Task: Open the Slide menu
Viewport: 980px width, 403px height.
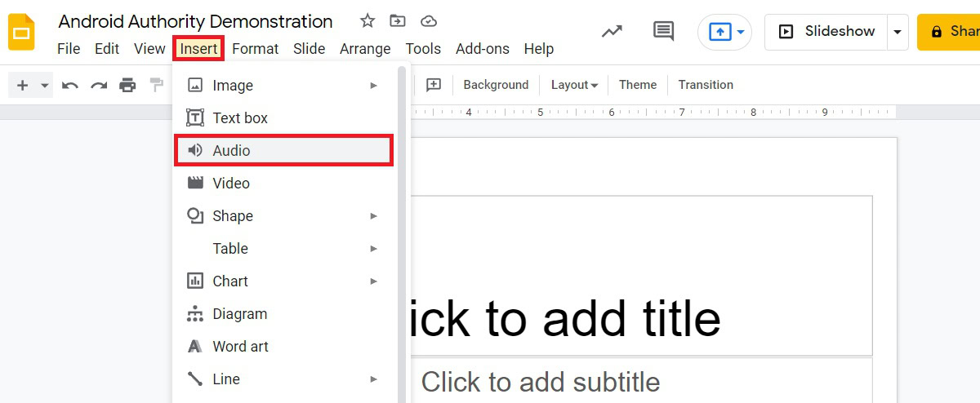Action: pyautogui.click(x=310, y=49)
